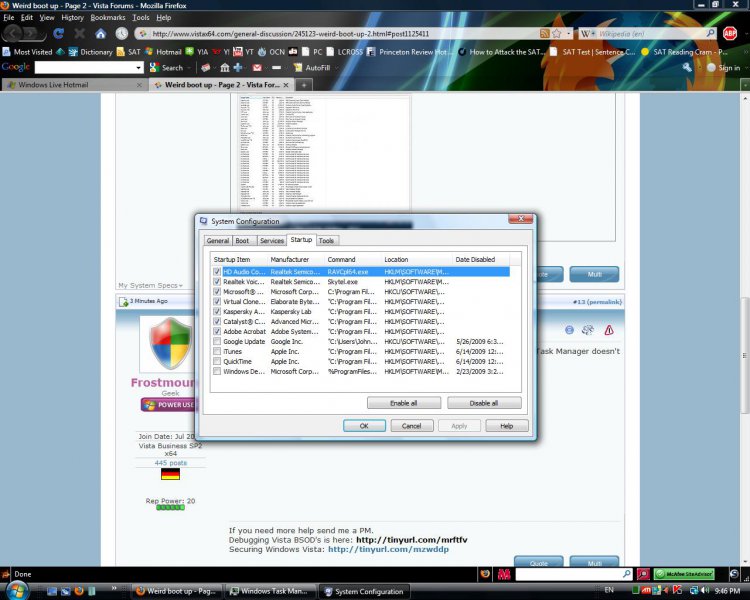Open address bar history dropdown arrow
The height and width of the screenshot is (600, 750).
pyautogui.click(x=568, y=33)
